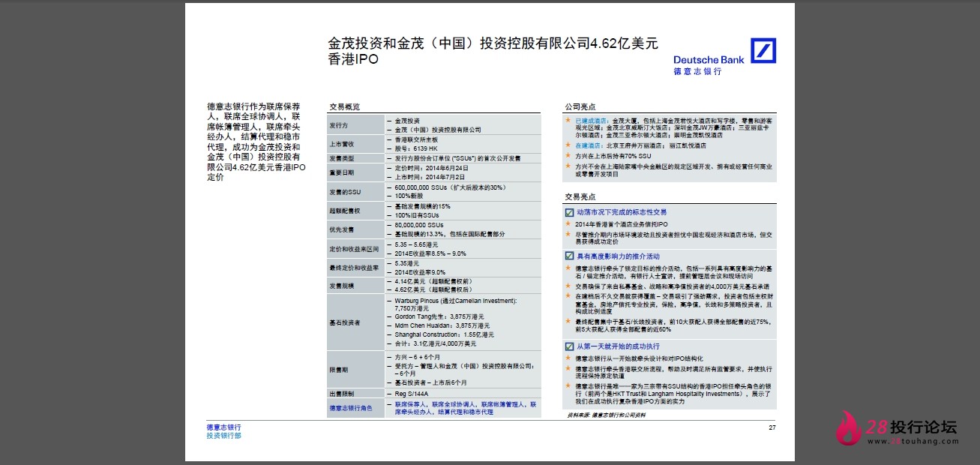Click the star bullet before 最终配售集中于基石

click(568, 321)
